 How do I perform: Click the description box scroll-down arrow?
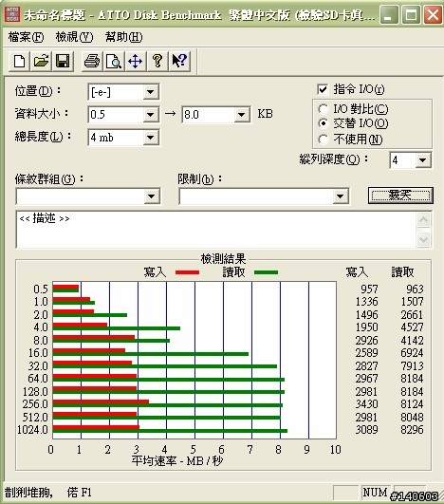tap(423, 239)
